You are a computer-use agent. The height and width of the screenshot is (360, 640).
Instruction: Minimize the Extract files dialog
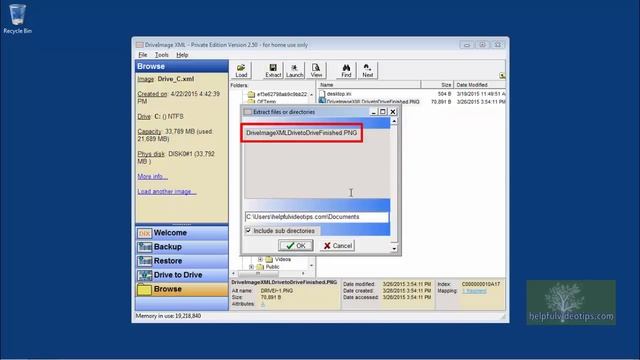coord(373,111)
